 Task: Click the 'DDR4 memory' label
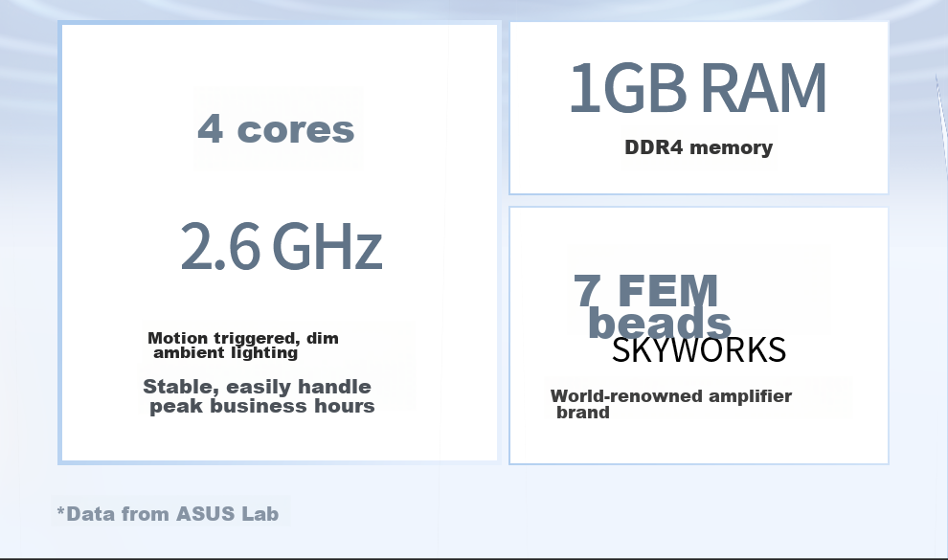[x=698, y=147]
